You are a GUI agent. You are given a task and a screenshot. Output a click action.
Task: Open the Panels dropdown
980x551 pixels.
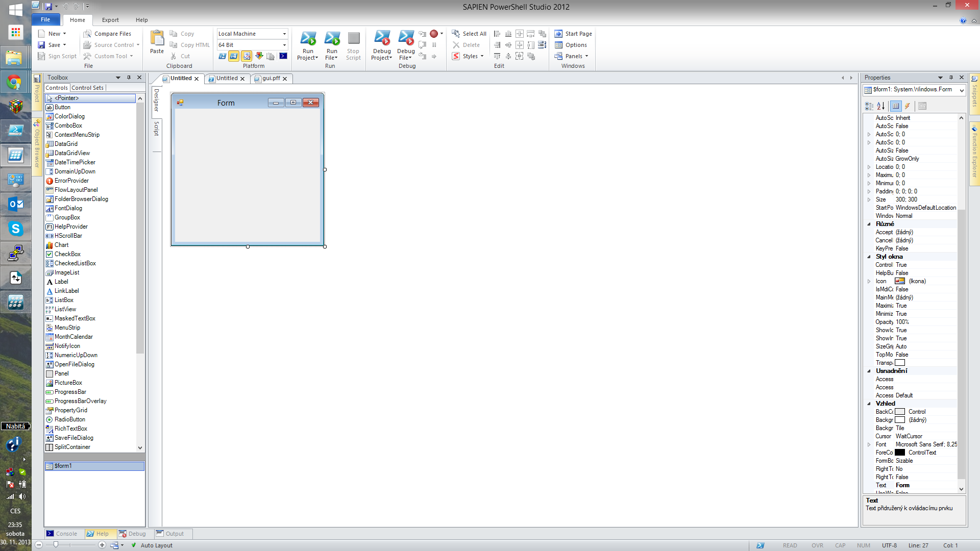click(572, 56)
